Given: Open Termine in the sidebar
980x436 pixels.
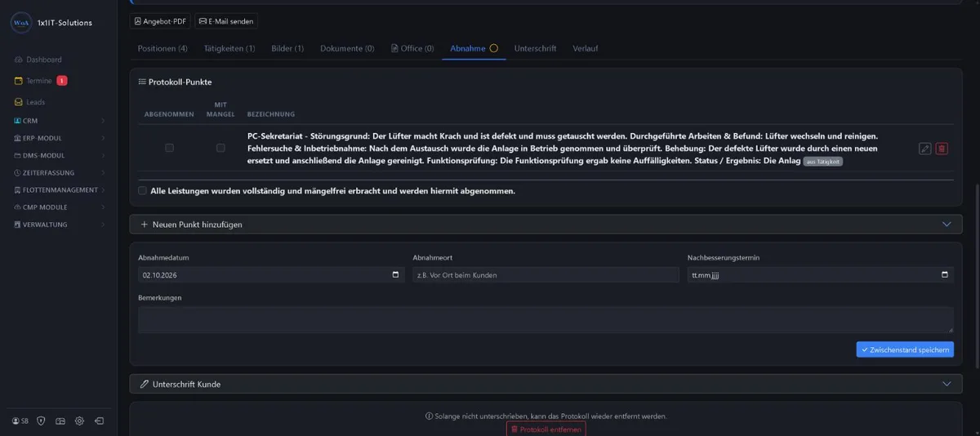Looking at the screenshot, I should [39, 81].
